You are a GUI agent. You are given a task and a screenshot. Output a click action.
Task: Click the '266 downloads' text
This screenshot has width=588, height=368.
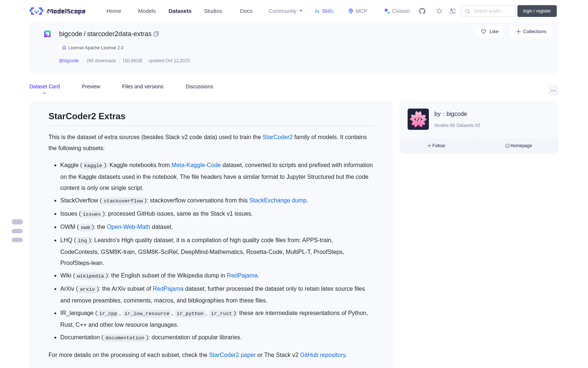101,61
